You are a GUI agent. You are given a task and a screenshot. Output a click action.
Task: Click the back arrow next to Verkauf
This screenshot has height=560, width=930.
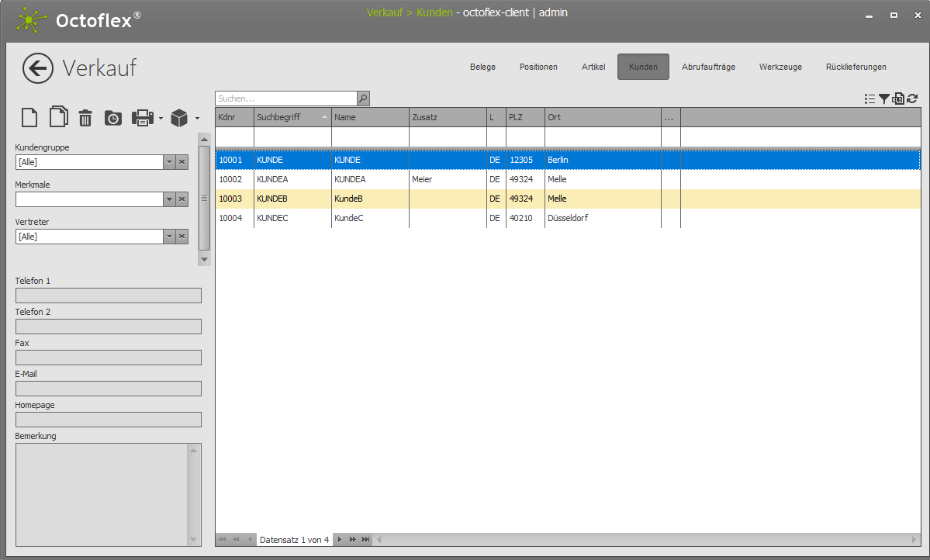(38, 68)
